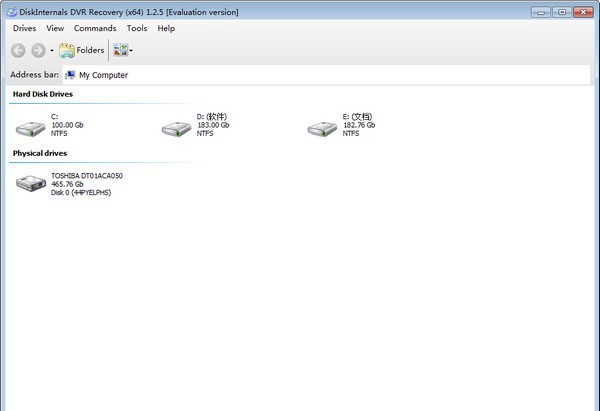Image resolution: width=600 pixels, height=411 pixels.
Task: Close the DVR Recovery window
Action: [x=583, y=12]
